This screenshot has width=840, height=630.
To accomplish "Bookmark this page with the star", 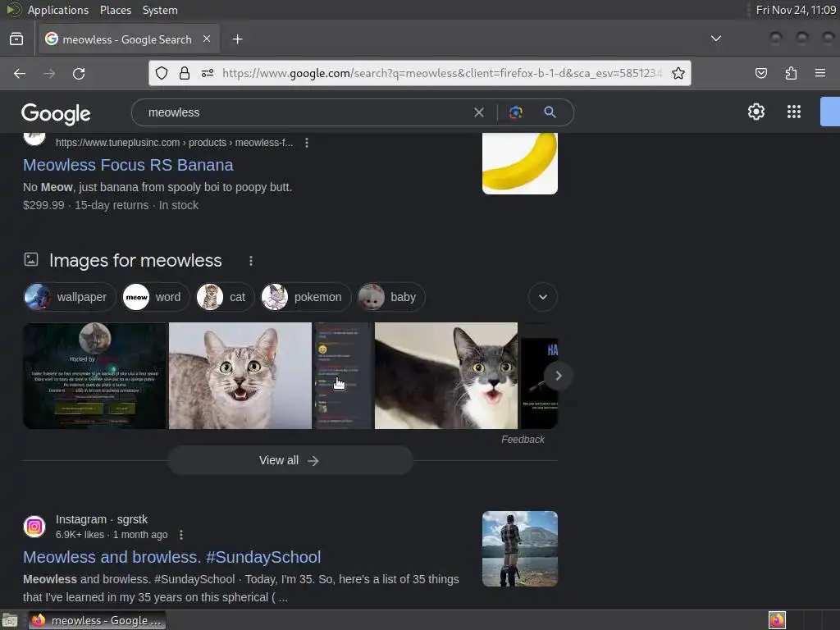I will 678,73.
